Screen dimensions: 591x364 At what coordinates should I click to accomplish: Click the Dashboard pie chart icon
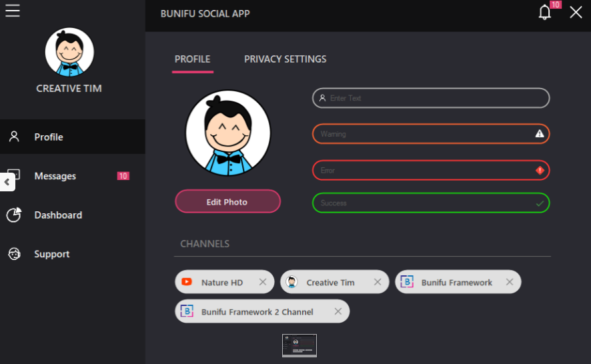(x=14, y=215)
